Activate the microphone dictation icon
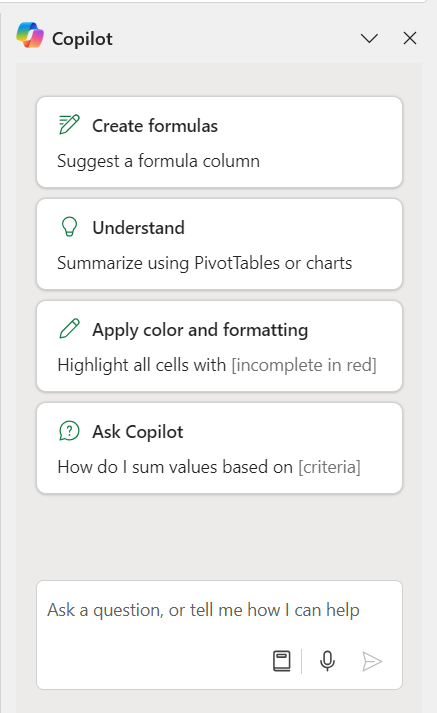Screen dimensions: 437x713 (327, 661)
